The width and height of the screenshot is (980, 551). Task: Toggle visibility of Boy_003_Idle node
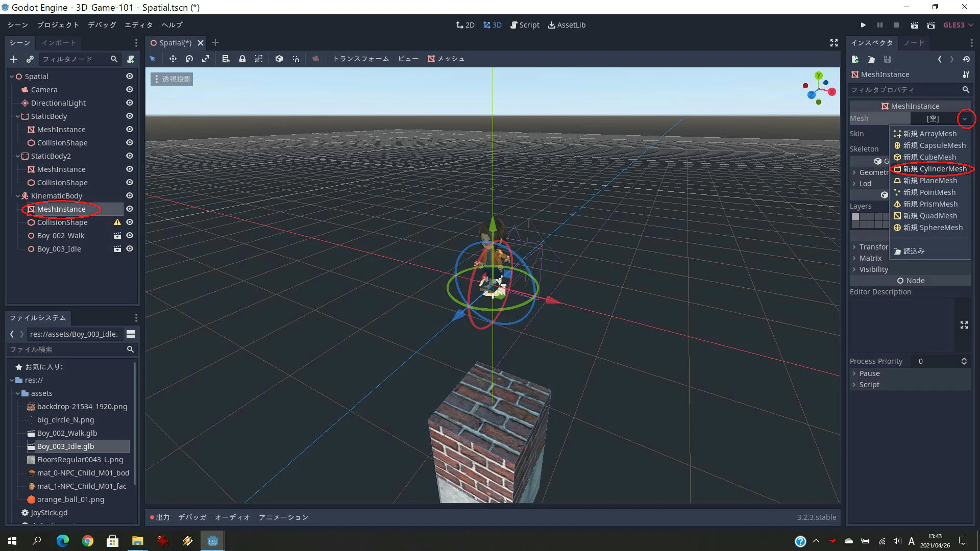tap(130, 248)
